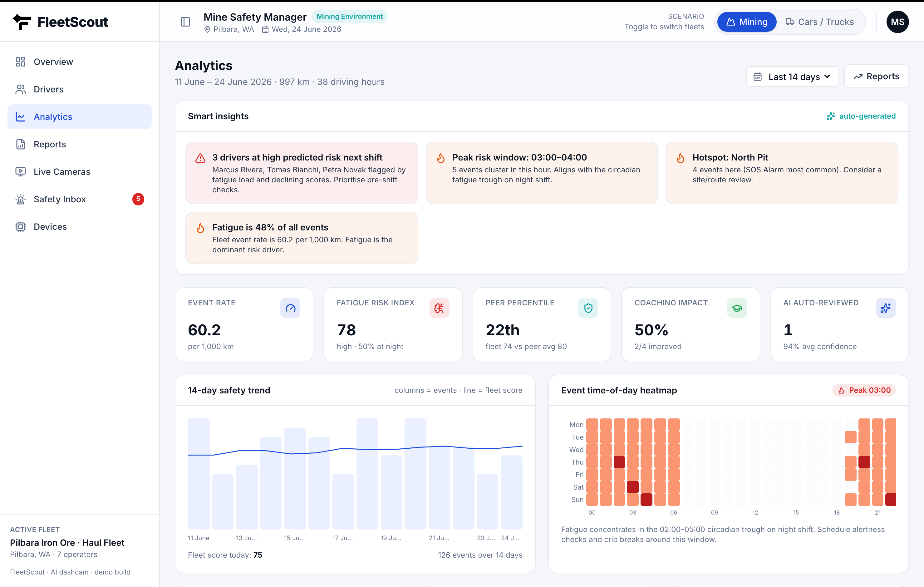924x587 pixels.
Task: Click 'columns = events · line = fleet score' legend
Action: (x=458, y=390)
